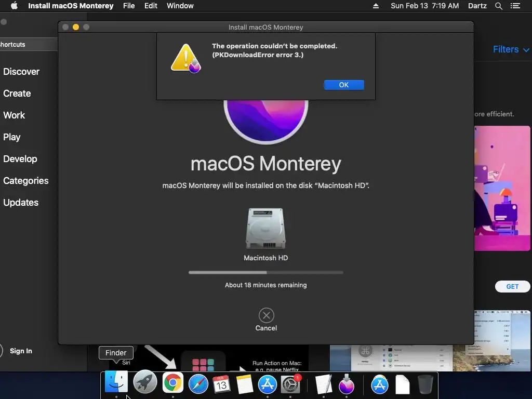
Task: Open Discover in App Store sidebar
Action: pos(21,72)
